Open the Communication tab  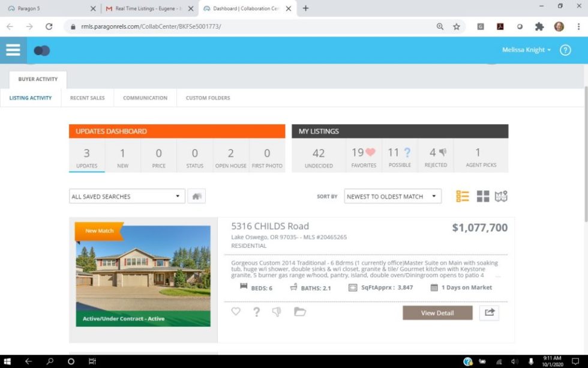[145, 98]
